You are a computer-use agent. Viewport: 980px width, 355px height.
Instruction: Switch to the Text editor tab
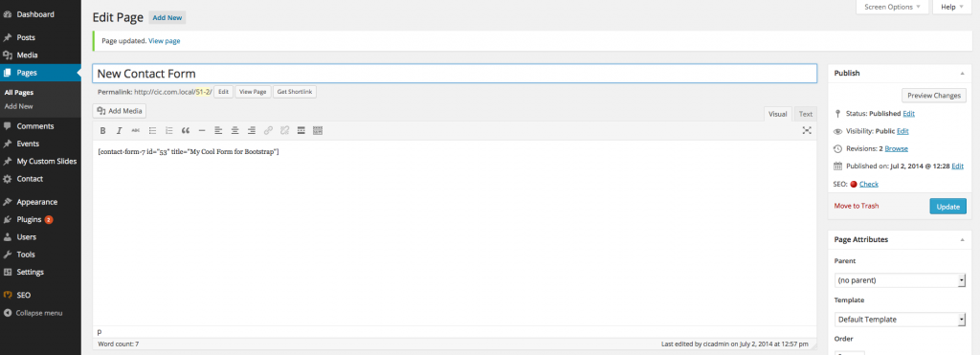coord(806,114)
